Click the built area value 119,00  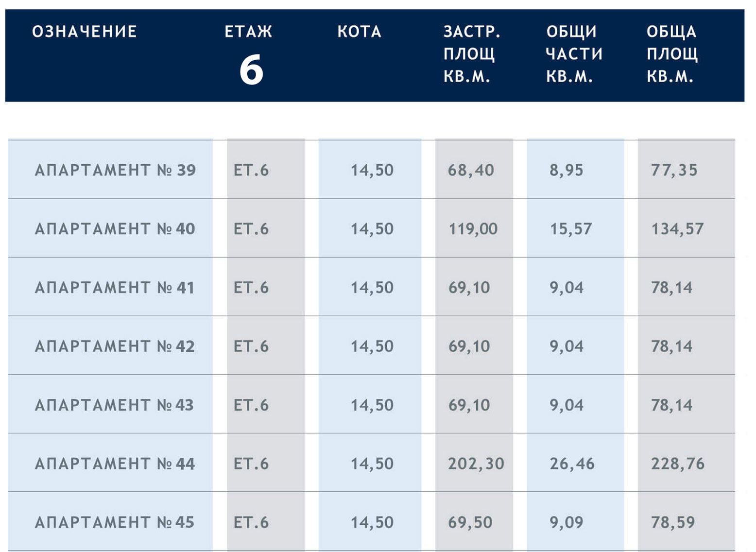click(473, 229)
